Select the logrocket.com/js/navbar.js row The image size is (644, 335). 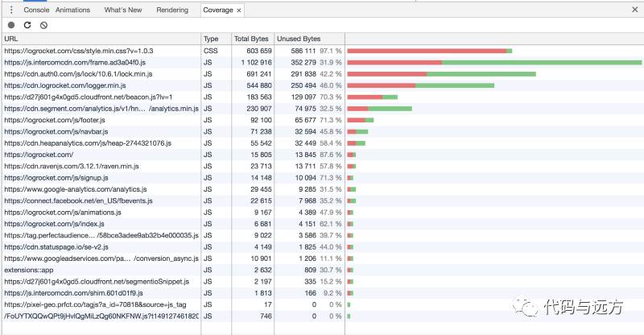click(x=323, y=131)
